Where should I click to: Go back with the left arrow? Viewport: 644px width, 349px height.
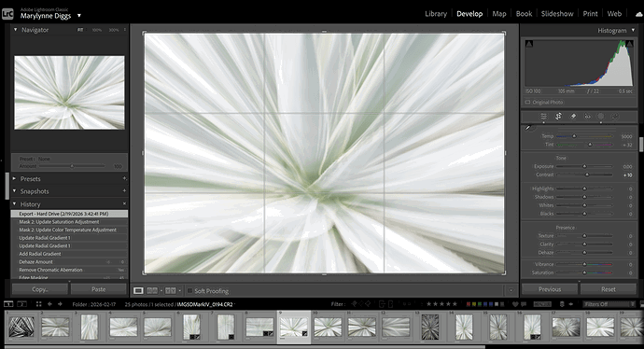(49, 304)
